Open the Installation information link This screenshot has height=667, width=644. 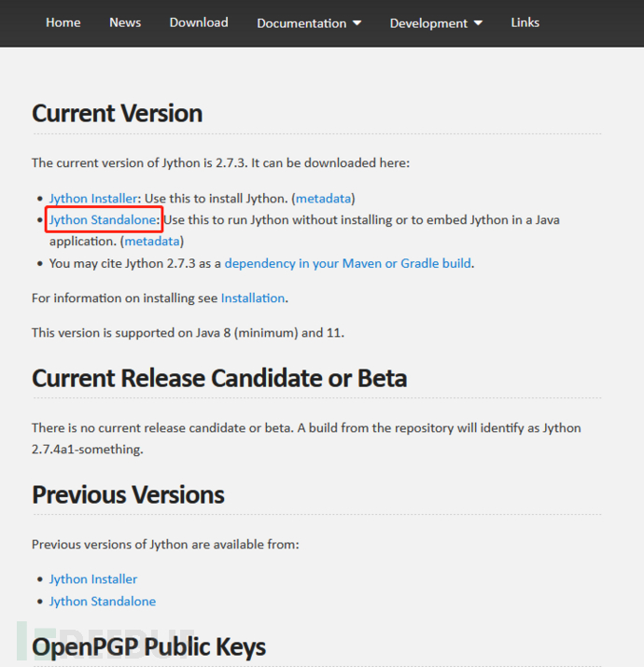(x=253, y=299)
